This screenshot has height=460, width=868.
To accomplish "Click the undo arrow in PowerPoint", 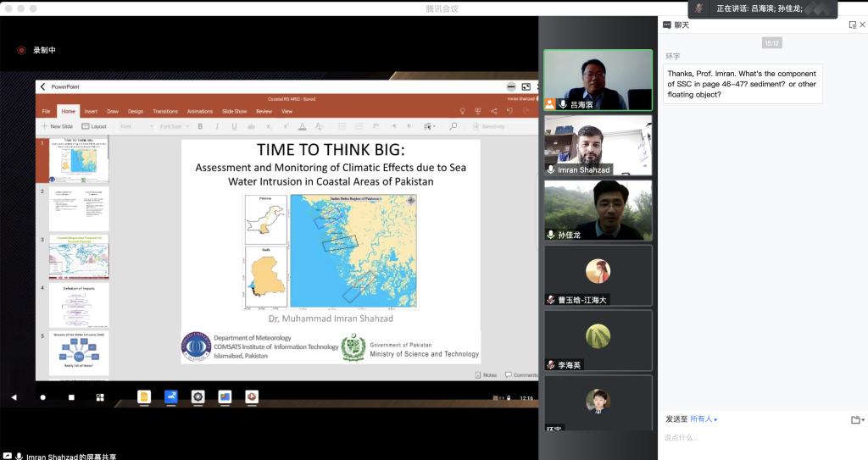I will [509, 111].
